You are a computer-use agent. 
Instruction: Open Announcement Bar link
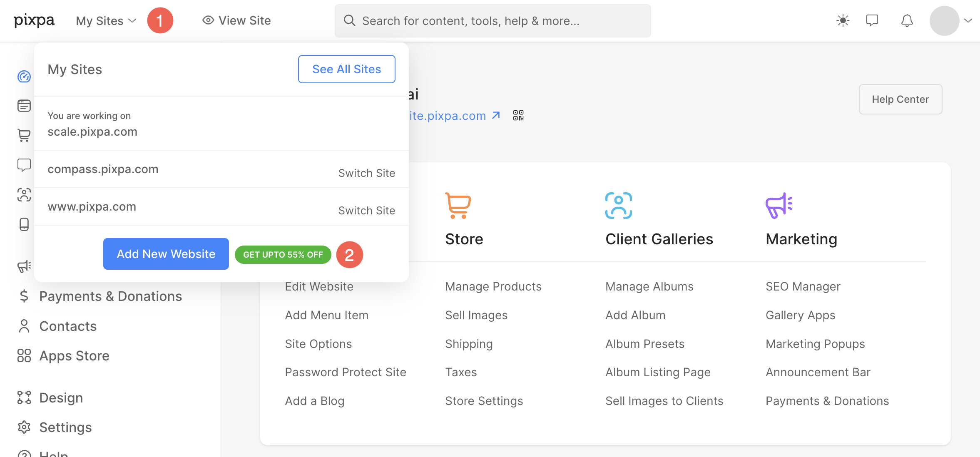[818, 372]
